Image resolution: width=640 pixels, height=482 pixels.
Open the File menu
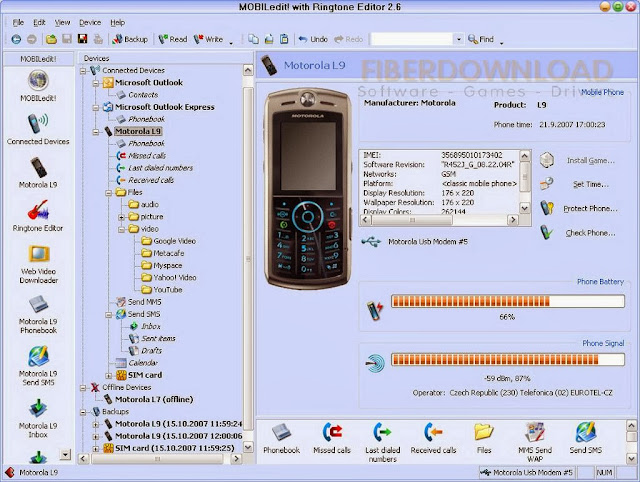(18, 22)
